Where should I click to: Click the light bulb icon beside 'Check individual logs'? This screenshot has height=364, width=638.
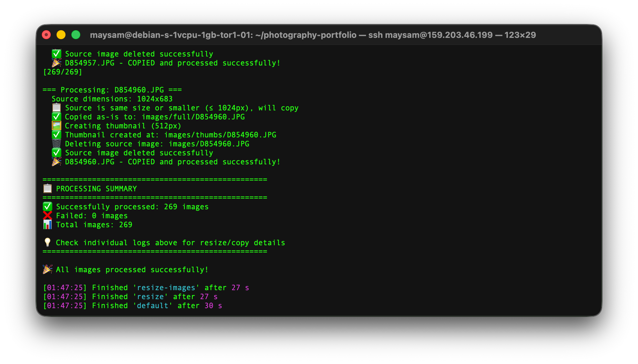point(48,242)
